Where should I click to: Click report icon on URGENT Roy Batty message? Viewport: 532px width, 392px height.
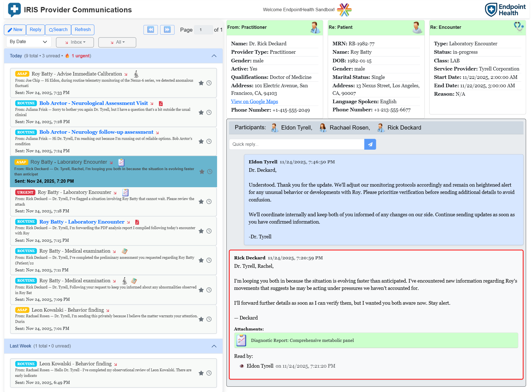pos(125,193)
